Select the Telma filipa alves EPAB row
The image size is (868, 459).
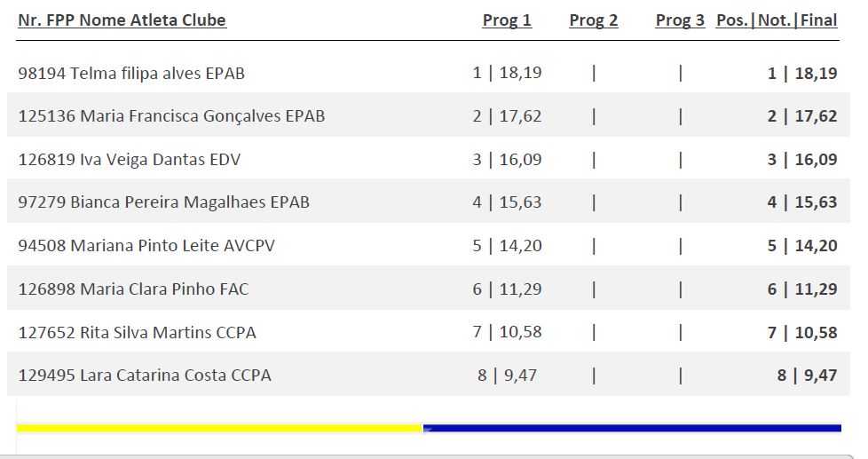(131, 74)
